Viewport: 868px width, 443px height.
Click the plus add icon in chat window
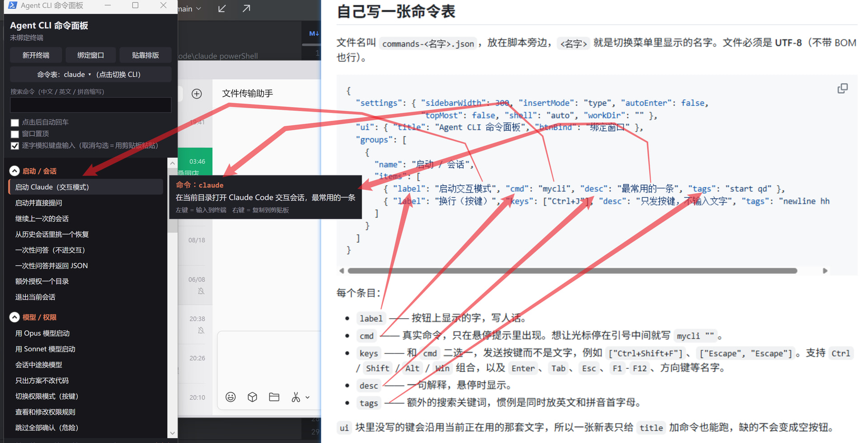coord(197,94)
